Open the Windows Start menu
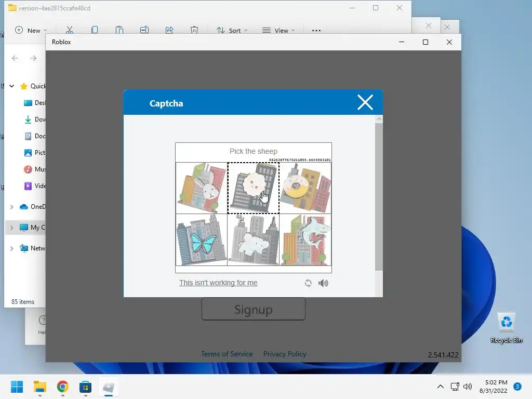Viewport: 532px width, 399px height. (x=17, y=387)
